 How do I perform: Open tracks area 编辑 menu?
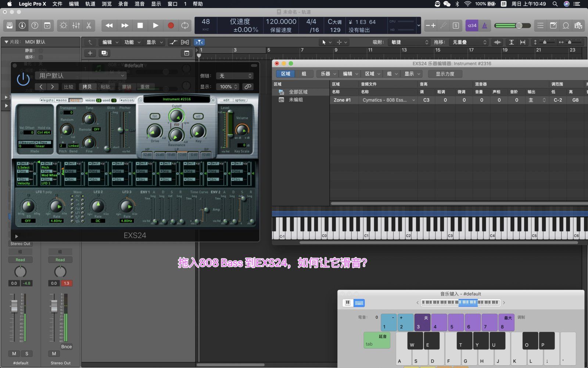[x=110, y=42]
